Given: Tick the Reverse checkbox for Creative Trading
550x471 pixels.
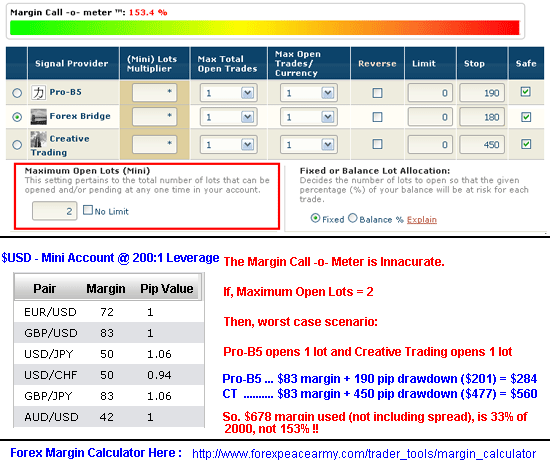Looking at the screenshot, I should point(377,144).
